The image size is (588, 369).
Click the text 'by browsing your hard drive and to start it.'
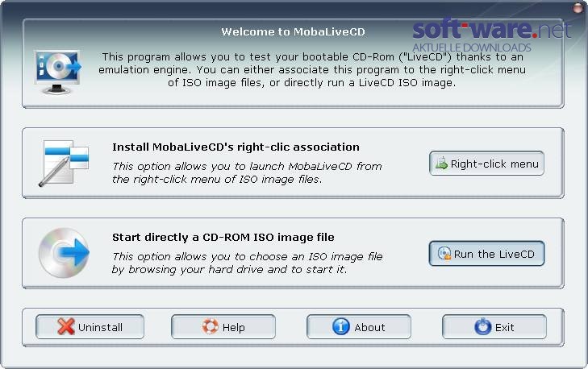click(229, 270)
